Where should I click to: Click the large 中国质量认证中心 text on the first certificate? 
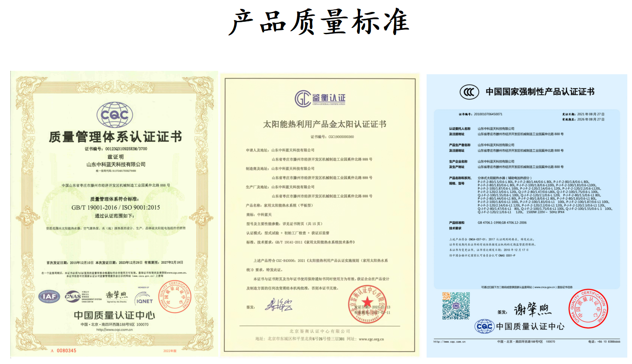[114, 315]
